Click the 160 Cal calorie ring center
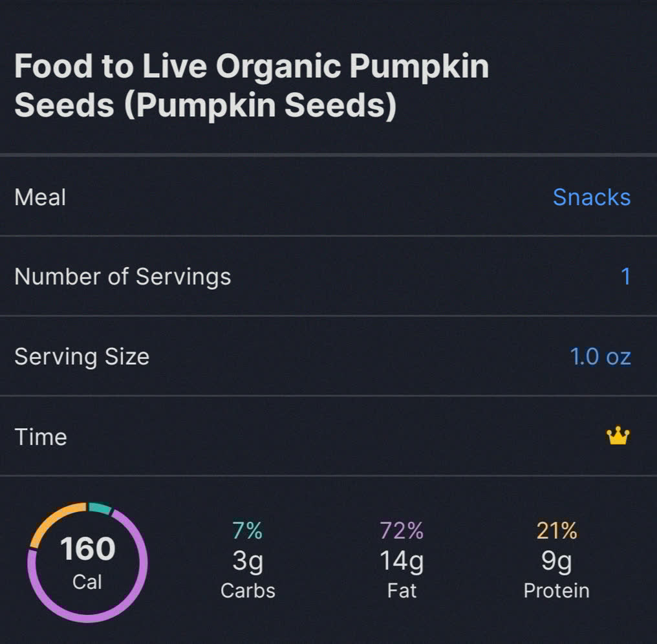This screenshot has width=657, height=644. point(88,563)
